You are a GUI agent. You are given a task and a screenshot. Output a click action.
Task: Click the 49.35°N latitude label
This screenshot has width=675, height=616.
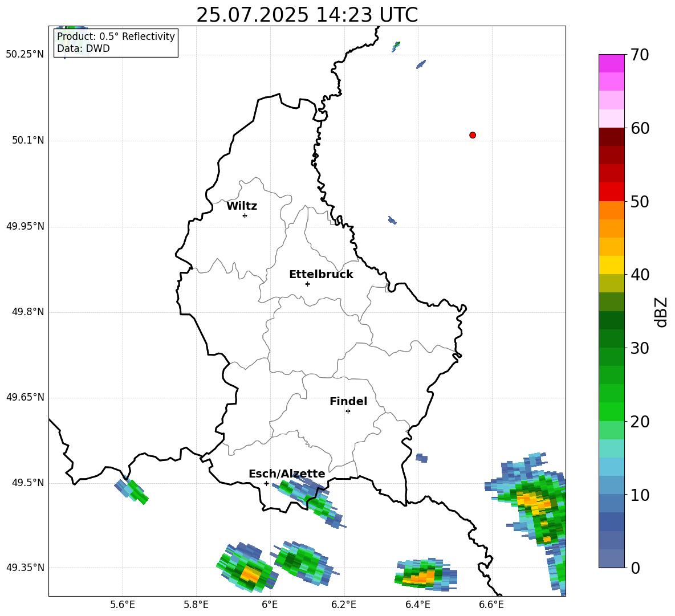[x=25, y=568]
